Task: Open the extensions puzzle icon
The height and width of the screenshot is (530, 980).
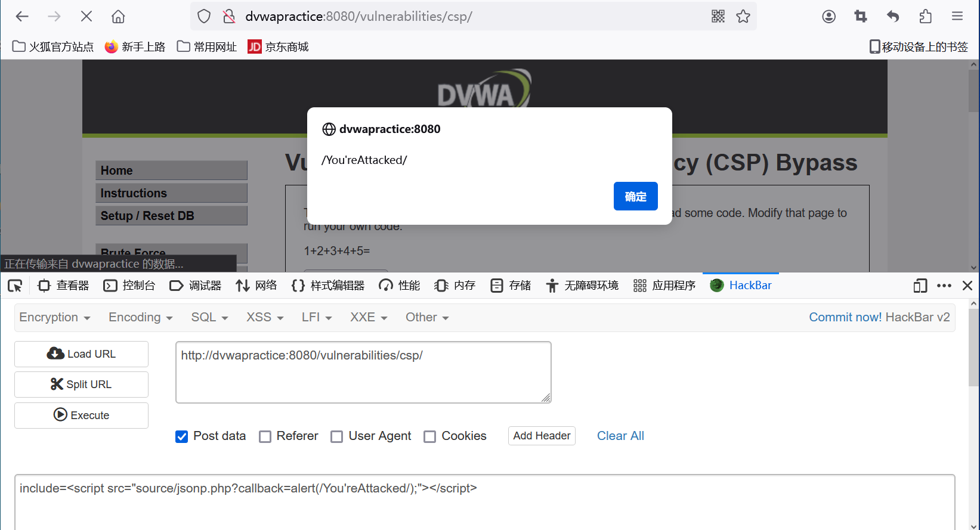Action: (925, 17)
